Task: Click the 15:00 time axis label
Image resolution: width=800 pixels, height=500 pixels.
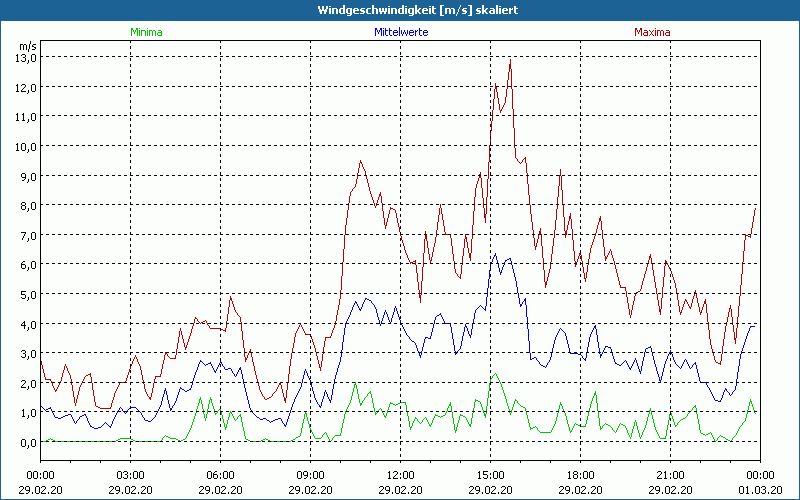Action: [x=490, y=476]
